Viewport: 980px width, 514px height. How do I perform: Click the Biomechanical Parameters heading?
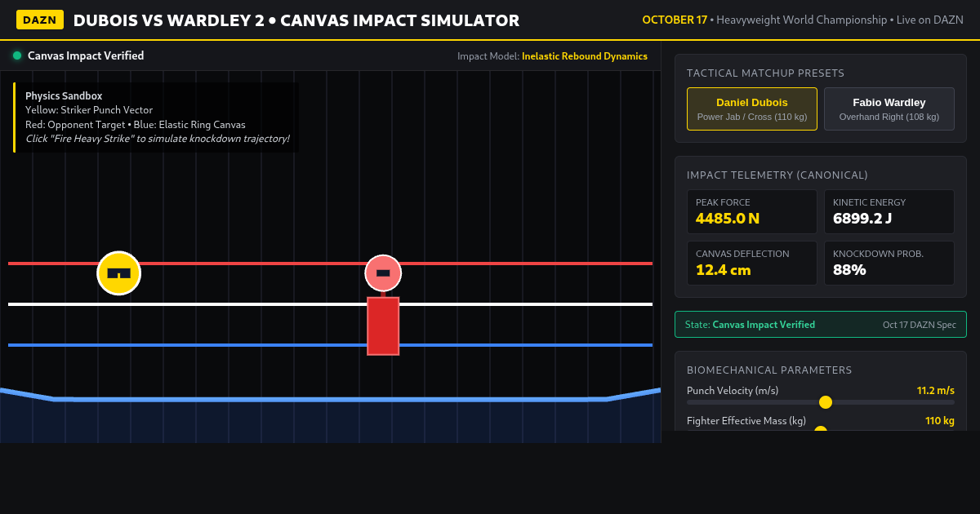pos(769,370)
